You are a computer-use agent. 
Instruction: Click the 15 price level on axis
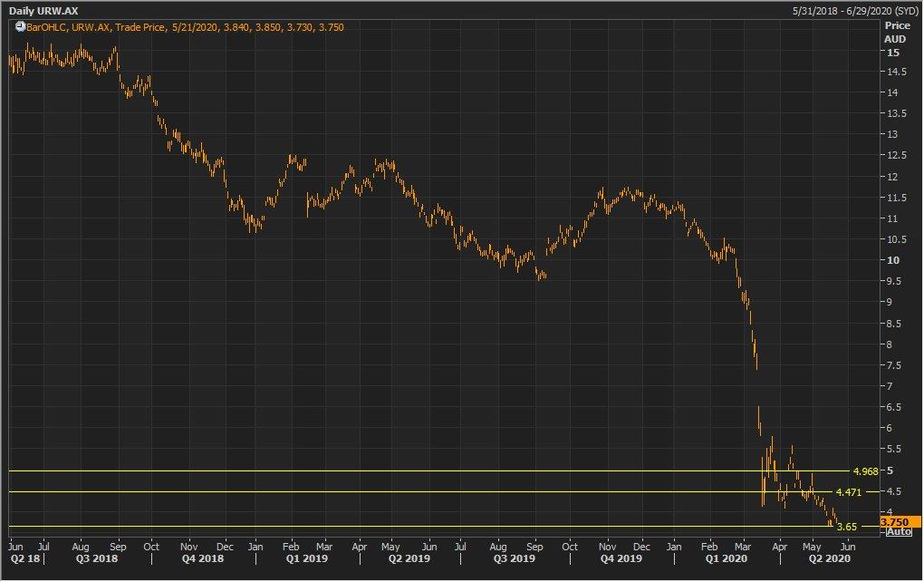pyautogui.click(x=890, y=51)
